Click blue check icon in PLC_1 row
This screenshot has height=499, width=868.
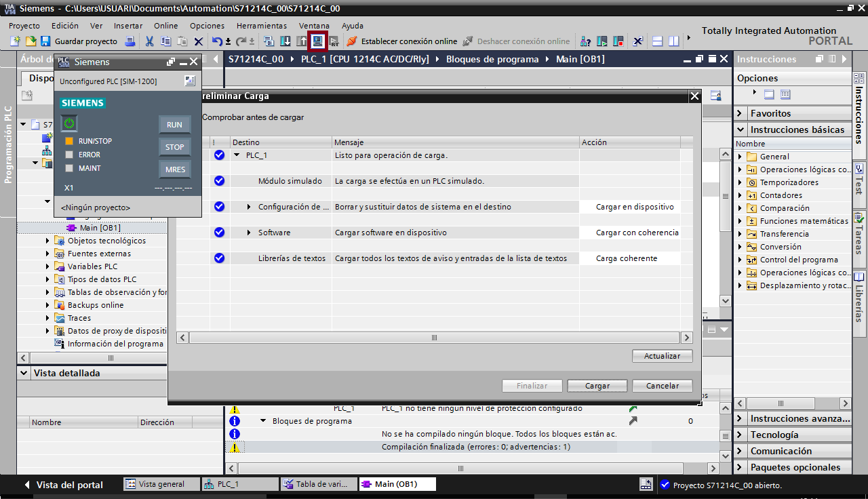(219, 155)
